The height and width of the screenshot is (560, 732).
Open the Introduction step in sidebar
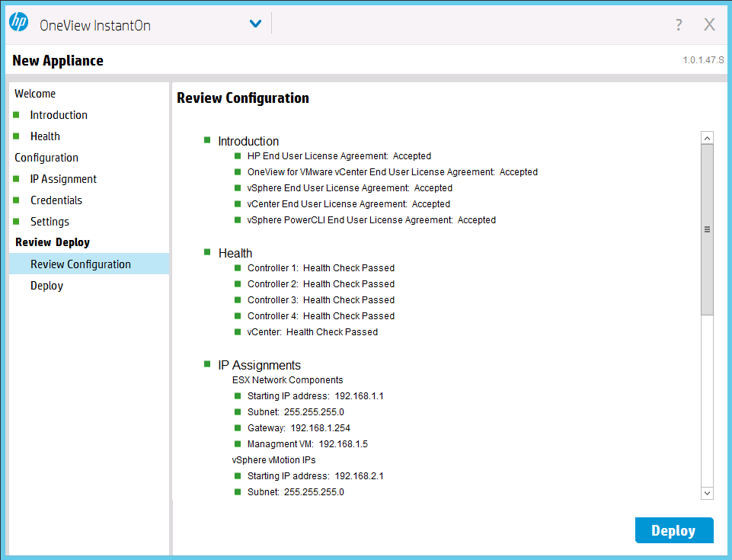(x=59, y=115)
